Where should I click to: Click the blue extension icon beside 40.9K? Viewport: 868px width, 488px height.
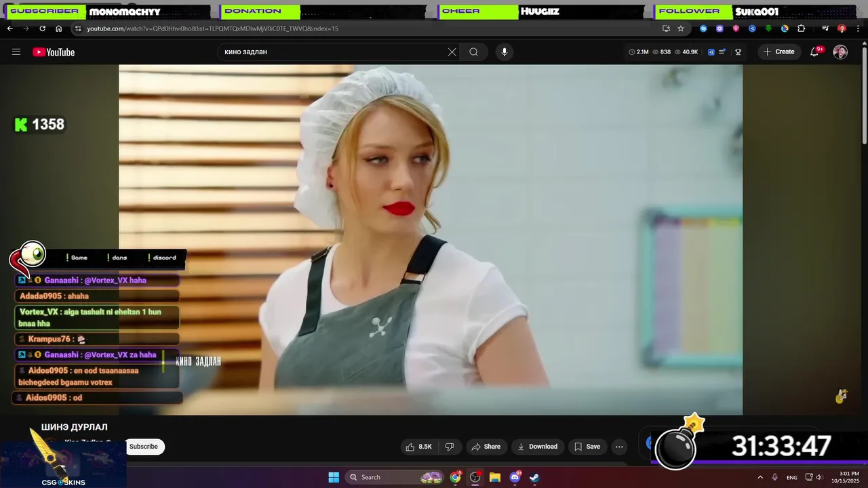[x=711, y=52]
